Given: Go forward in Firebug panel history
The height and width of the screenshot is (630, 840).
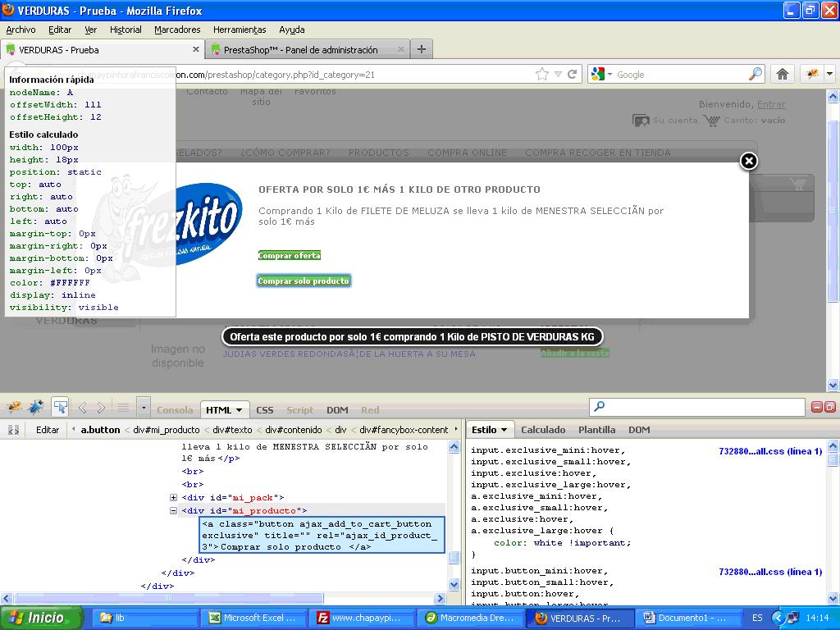Looking at the screenshot, I should (101, 409).
